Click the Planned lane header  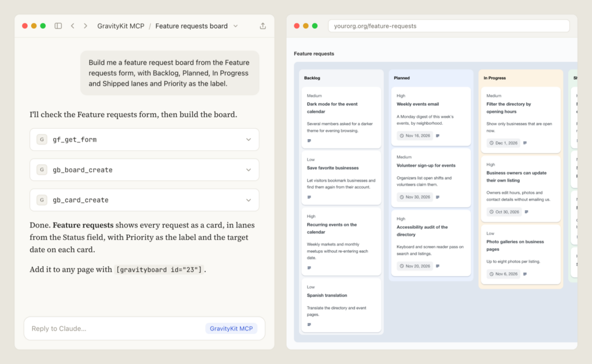click(402, 78)
